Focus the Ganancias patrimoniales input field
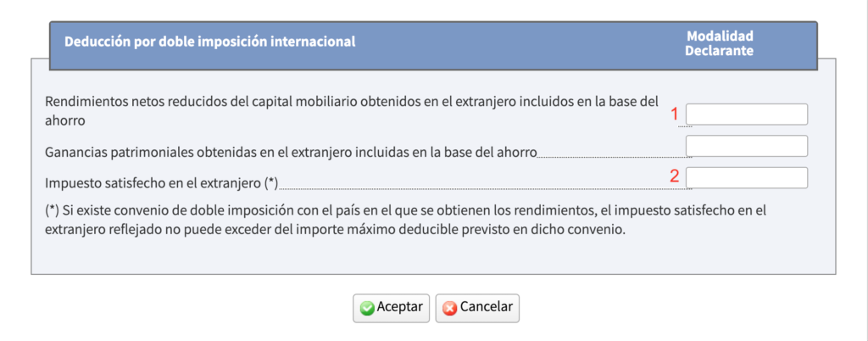 [746, 146]
